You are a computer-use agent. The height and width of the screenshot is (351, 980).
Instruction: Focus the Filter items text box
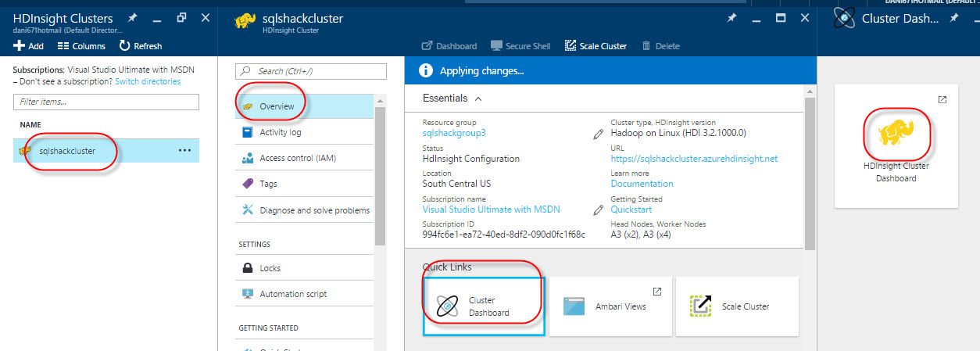[x=106, y=102]
